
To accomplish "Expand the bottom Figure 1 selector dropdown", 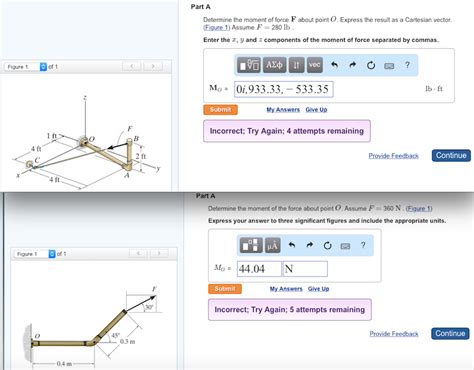I will [52, 254].
